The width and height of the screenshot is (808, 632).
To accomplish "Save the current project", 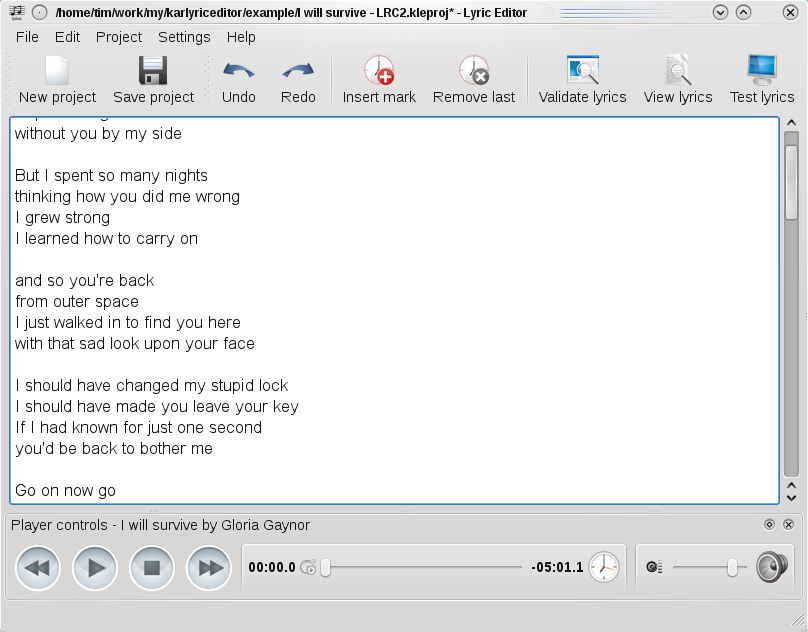I will [153, 80].
